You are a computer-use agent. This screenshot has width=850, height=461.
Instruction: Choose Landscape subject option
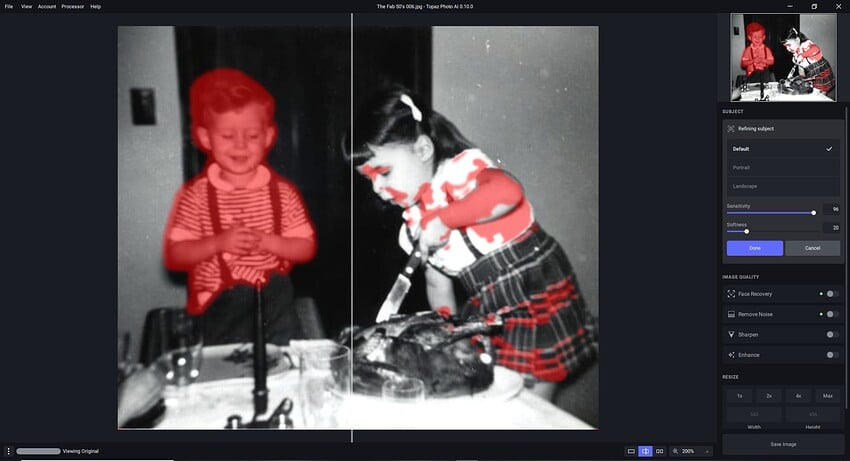pyautogui.click(x=744, y=186)
